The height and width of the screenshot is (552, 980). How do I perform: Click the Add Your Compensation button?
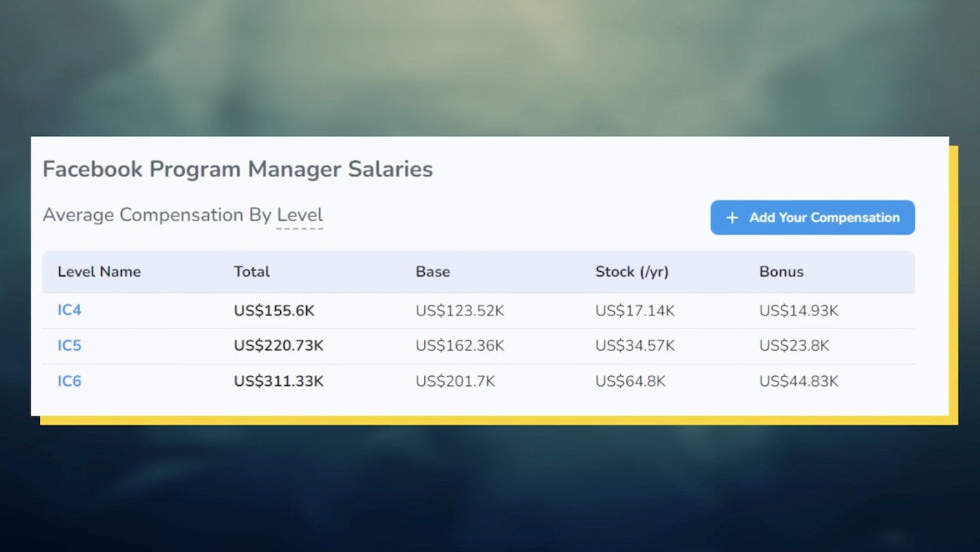point(812,217)
